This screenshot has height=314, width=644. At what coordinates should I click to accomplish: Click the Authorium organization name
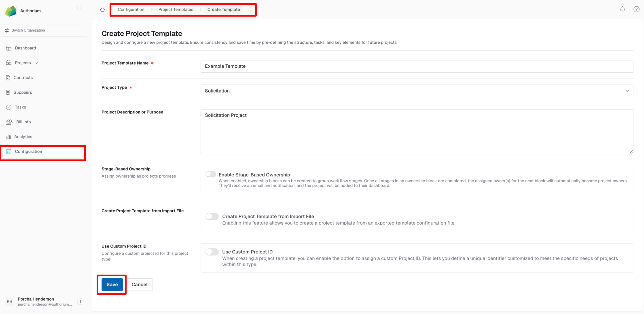[x=30, y=11]
